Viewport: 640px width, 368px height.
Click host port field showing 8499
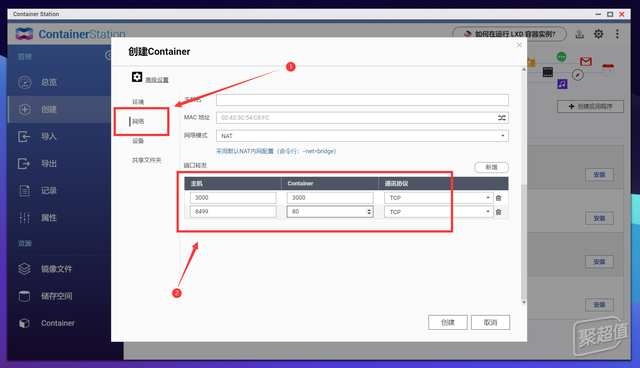(233, 211)
